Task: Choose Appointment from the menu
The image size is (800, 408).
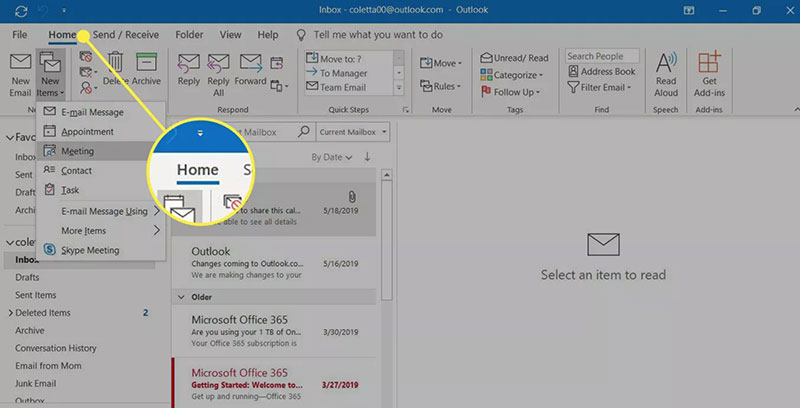Action: 101,132
